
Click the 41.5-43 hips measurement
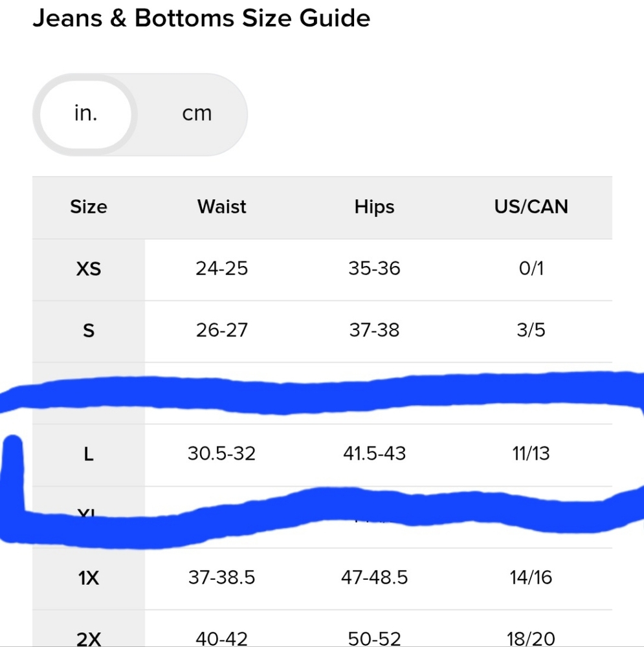pos(374,454)
